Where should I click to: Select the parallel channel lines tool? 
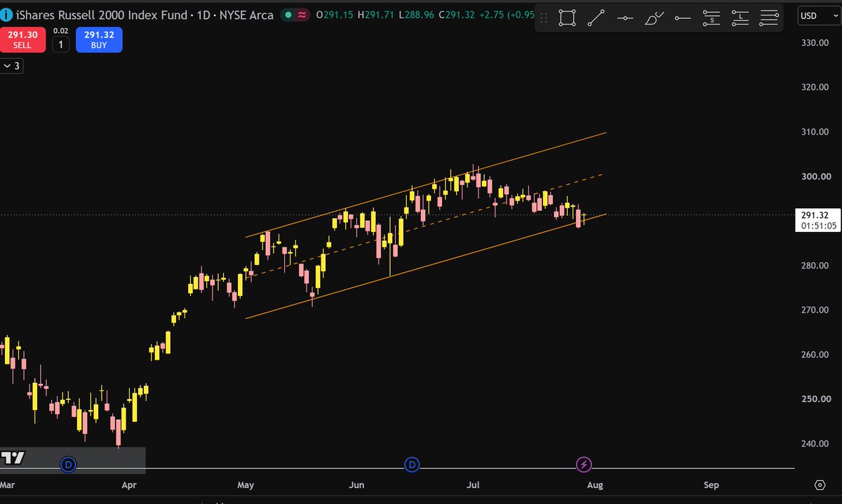[x=769, y=19]
